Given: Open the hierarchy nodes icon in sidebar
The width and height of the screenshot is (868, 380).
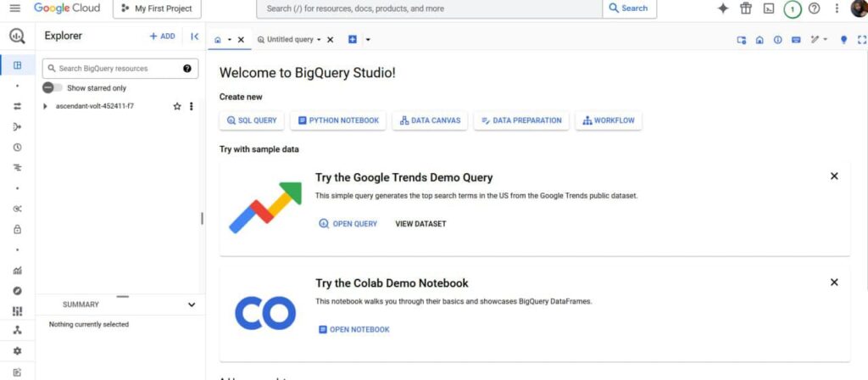Looking at the screenshot, I should tap(17, 331).
